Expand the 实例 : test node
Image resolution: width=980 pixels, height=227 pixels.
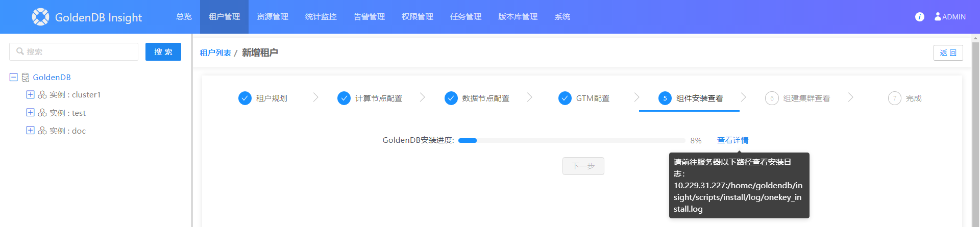pyautogui.click(x=30, y=112)
